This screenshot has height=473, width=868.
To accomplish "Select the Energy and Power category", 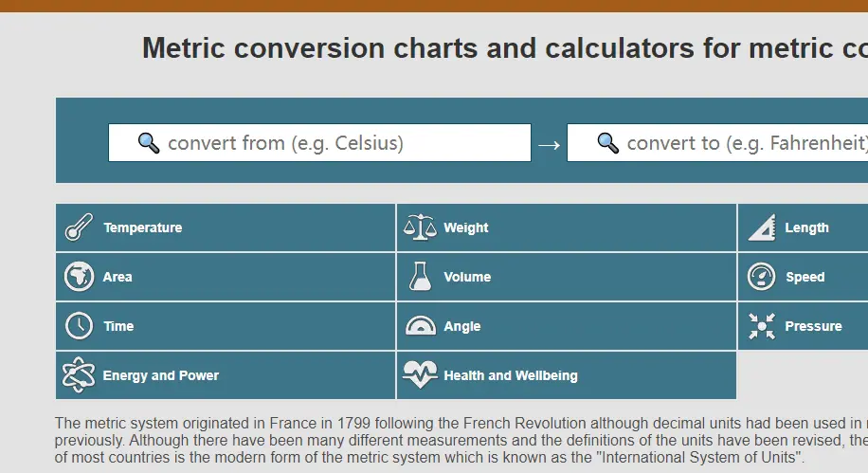I will pos(161,375).
